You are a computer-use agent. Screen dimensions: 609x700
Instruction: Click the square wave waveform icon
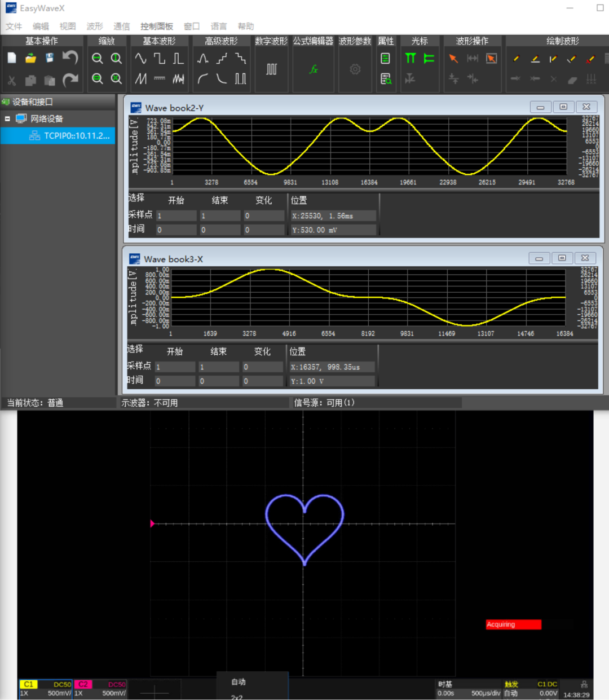(x=160, y=59)
